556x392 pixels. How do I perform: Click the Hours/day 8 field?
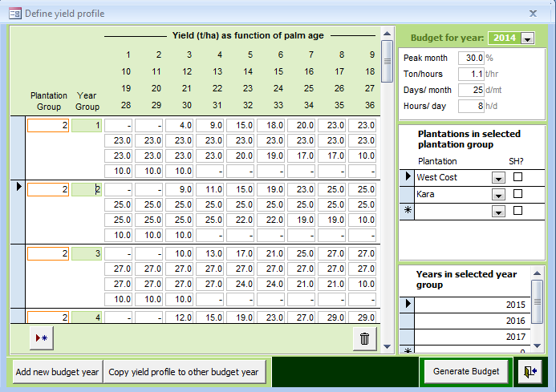coord(471,106)
